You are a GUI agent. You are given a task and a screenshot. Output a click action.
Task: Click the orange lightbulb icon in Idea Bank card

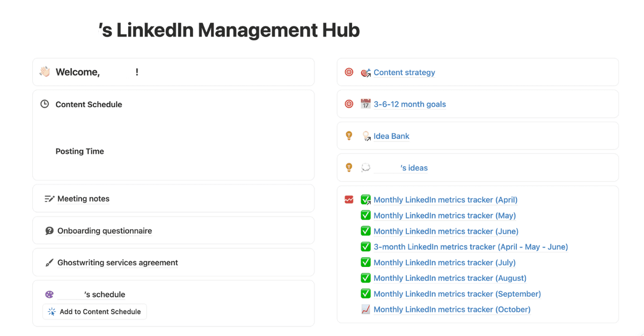[x=349, y=136]
